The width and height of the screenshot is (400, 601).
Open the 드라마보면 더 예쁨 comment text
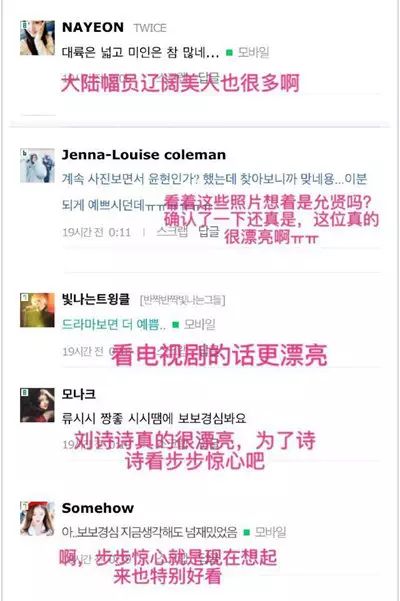point(114,325)
